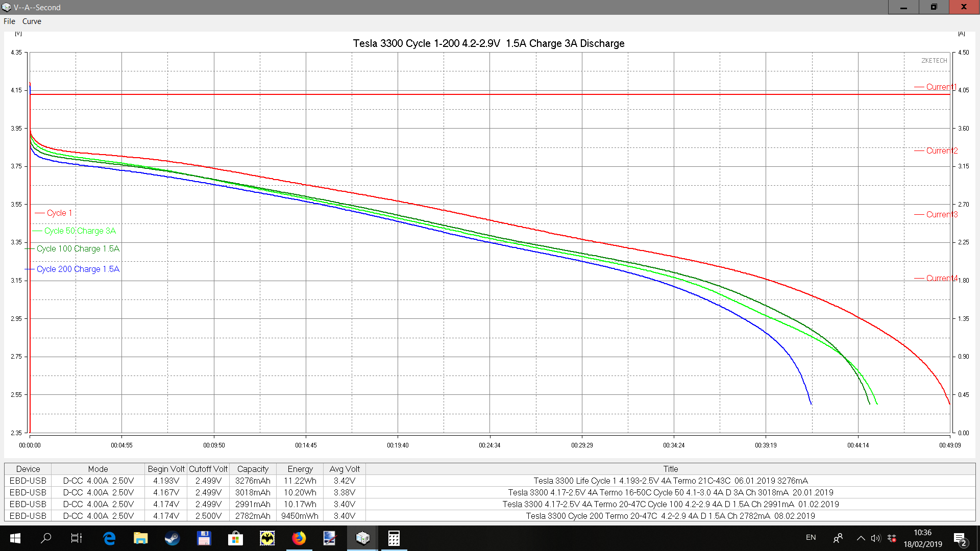Select the Cycle 200 Charge 1.5A legend
This screenshot has width=980, height=551.
(78, 269)
